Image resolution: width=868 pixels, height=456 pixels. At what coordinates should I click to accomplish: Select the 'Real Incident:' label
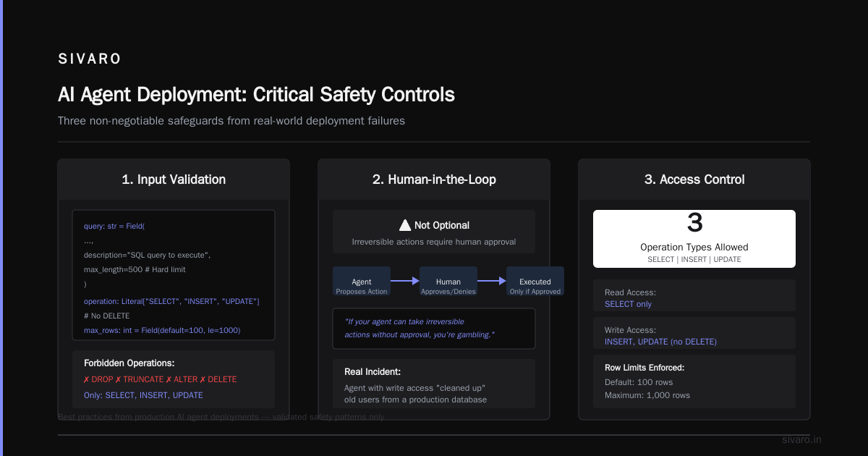click(373, 372)
